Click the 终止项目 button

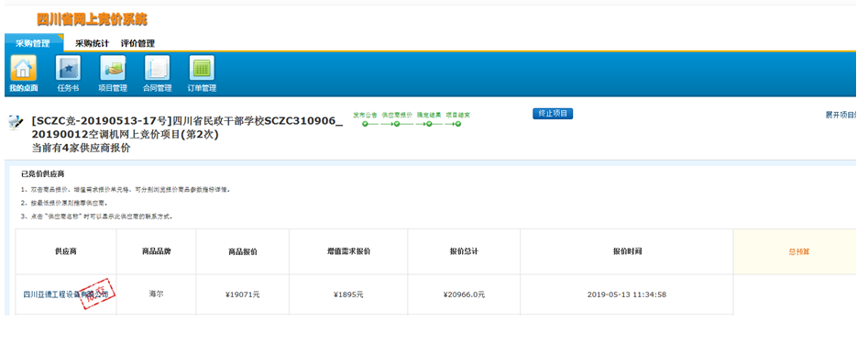pos(553,114)
